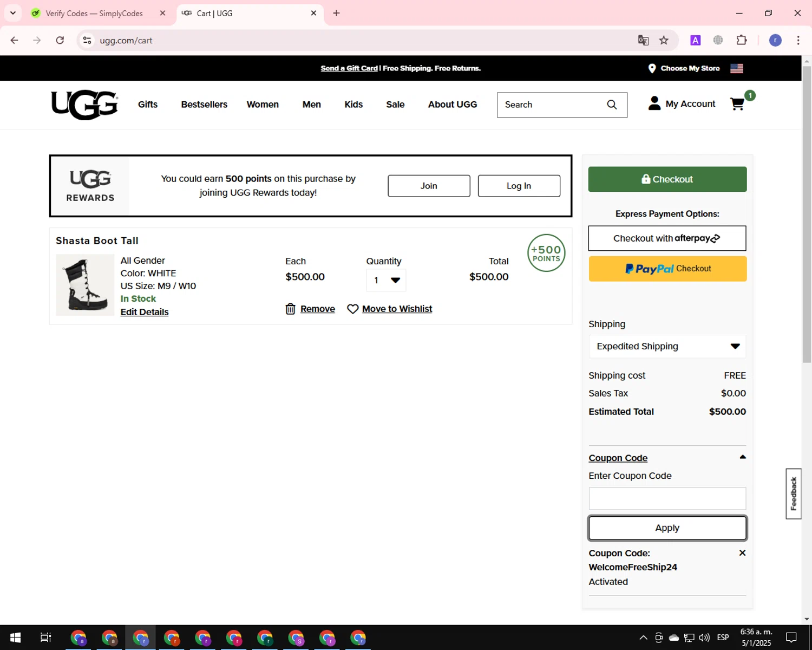Image resolution: width=812 pixels, height=650 pixels.
Task: Bookmark this page with star icon
Action: [x=664, y=40]
